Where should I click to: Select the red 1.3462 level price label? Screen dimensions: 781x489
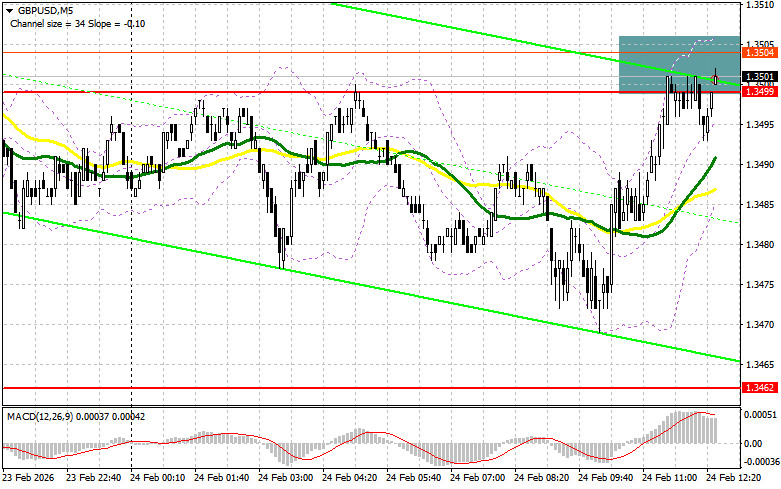(760, 387)
